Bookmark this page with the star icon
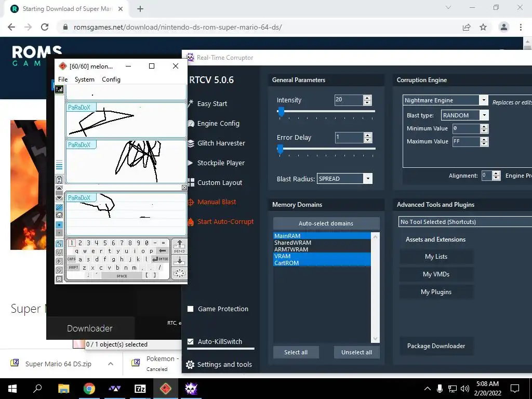This screenshot has width=532, height=399. (483, 27)
